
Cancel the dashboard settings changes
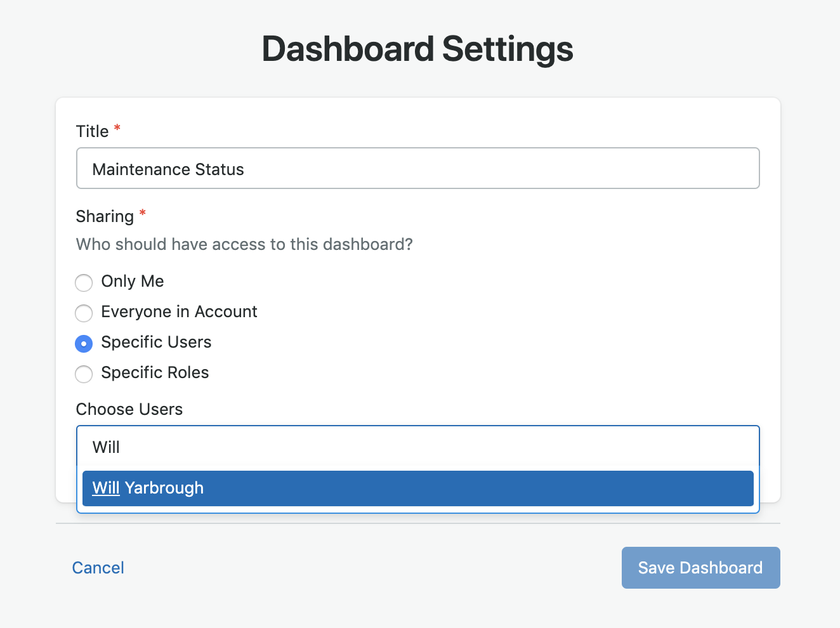98,568
